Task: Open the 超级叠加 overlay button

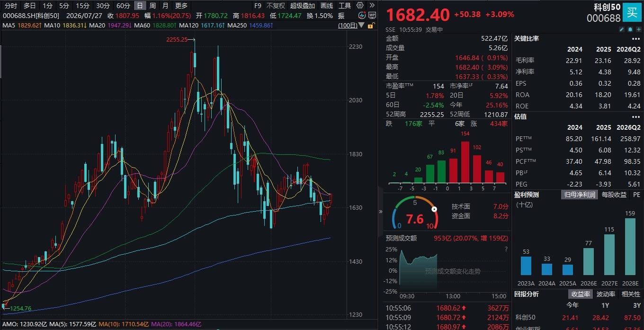Action: tap(303, 6)
